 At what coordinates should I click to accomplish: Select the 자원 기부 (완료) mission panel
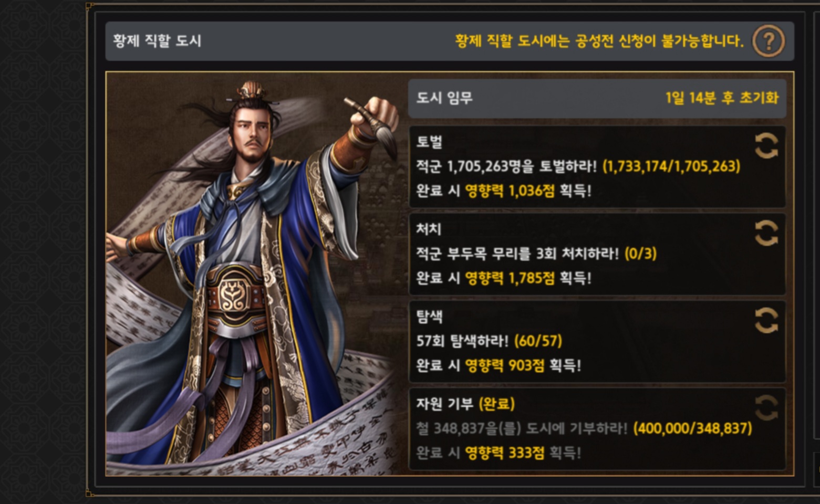click(x=597, y=428)
